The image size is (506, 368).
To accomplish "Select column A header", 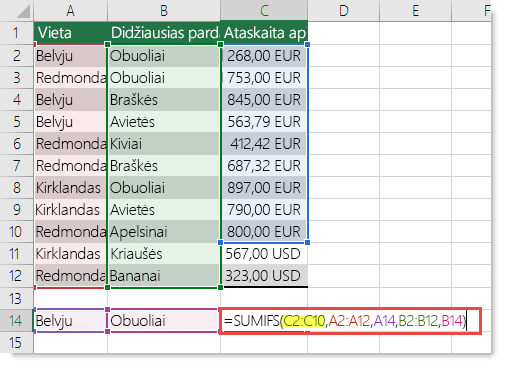I will click(x=70, y=11).
